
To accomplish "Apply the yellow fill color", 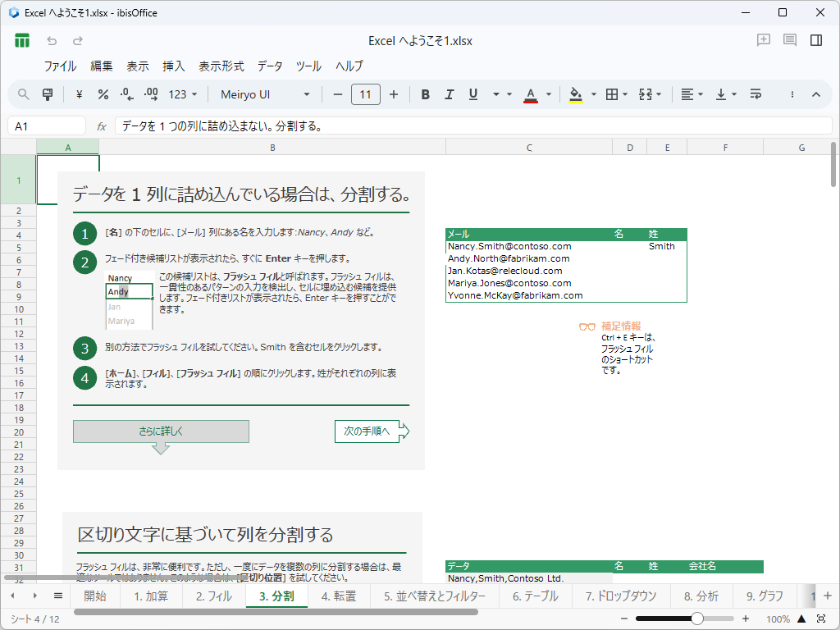I will tap(575, 95).
